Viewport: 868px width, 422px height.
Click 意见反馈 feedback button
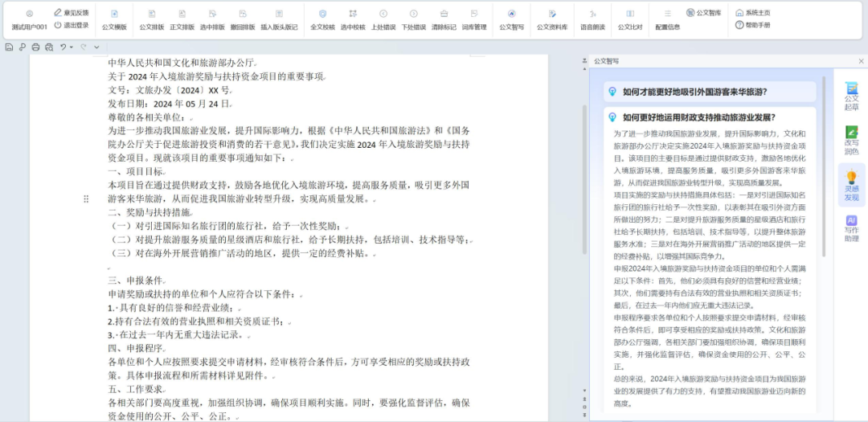click(x=71, y=12)
